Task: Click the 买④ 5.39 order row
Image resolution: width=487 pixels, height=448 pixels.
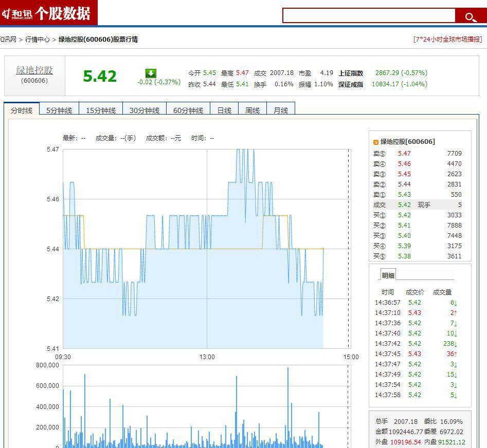Action: click(418, 246)
